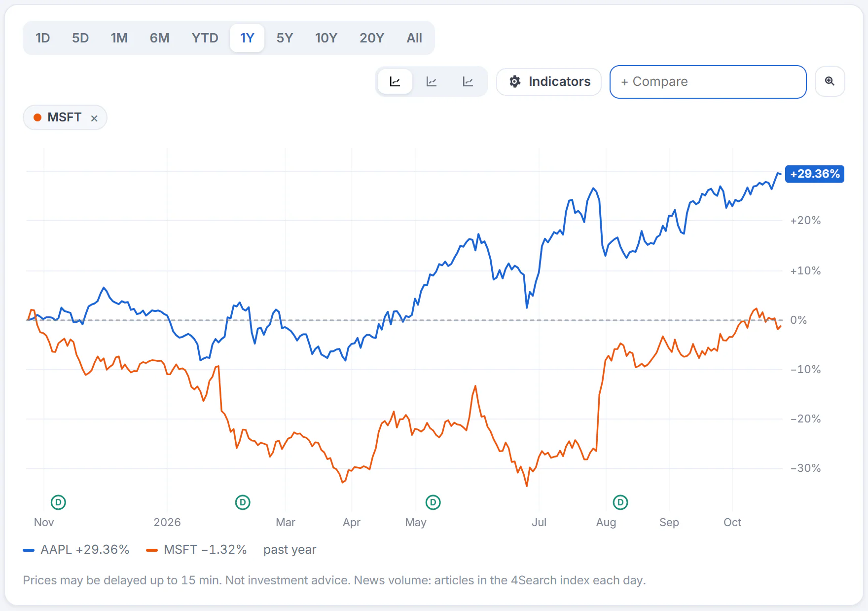Click the MSFT chip label
Image resolution: width=868 pixels, height=611 pixels.
[x=64, y=117]
